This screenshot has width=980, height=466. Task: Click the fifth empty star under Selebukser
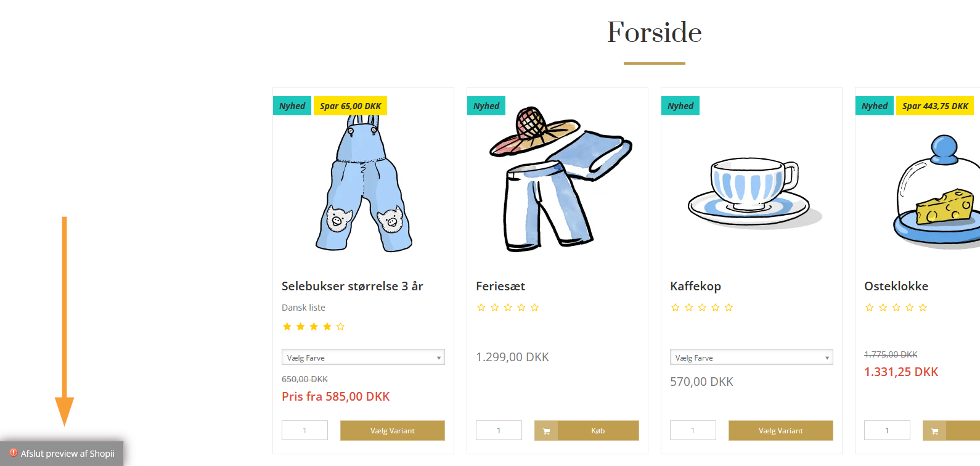pyautogui.click(x=340, y=326)
